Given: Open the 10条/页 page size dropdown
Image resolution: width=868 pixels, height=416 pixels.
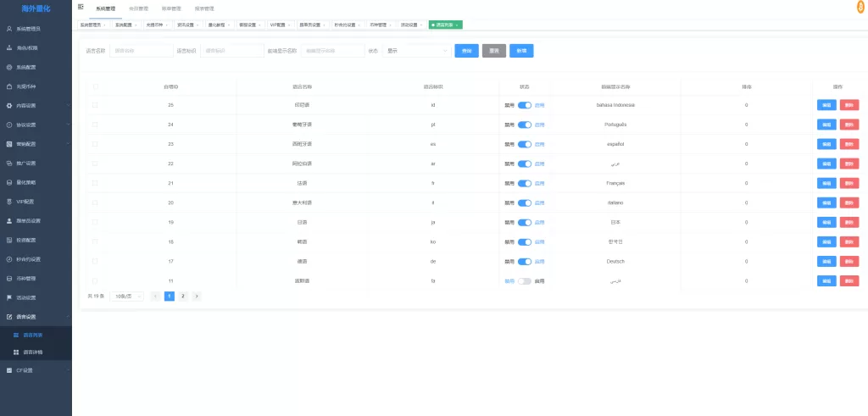Looking at the screenshot, I should [127, 297].
